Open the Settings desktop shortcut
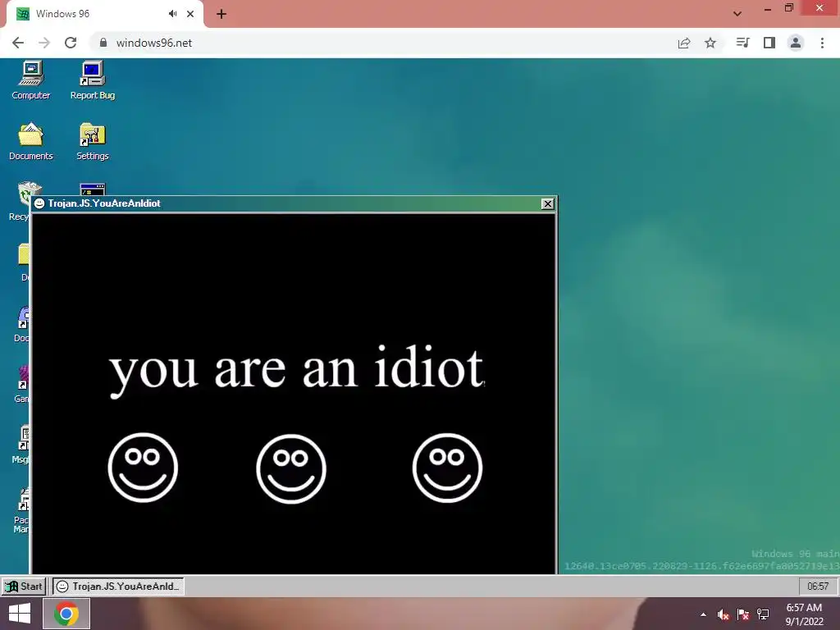840x630 pixels. point(93,141)
